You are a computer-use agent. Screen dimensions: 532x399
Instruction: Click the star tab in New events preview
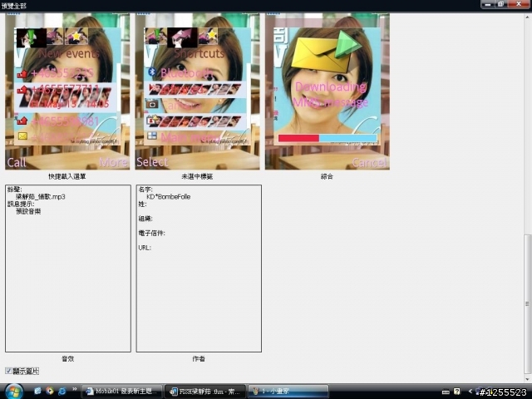point(76,37)
